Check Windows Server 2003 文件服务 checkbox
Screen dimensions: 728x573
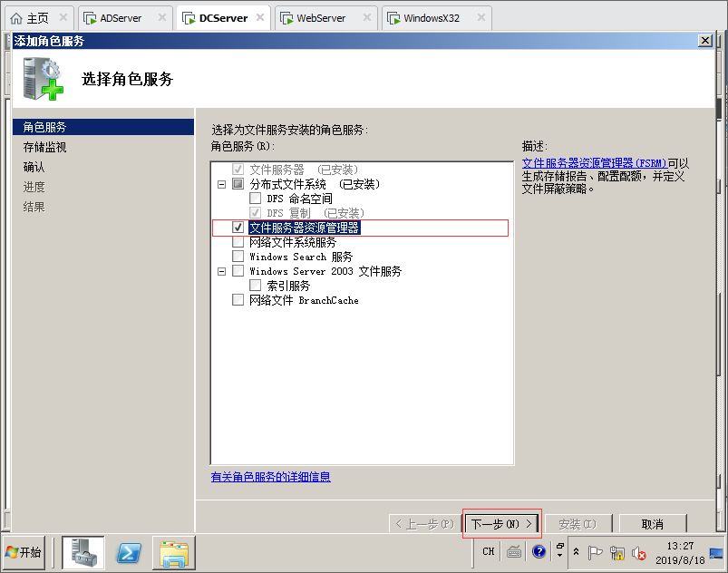click(x=238, y=271)
